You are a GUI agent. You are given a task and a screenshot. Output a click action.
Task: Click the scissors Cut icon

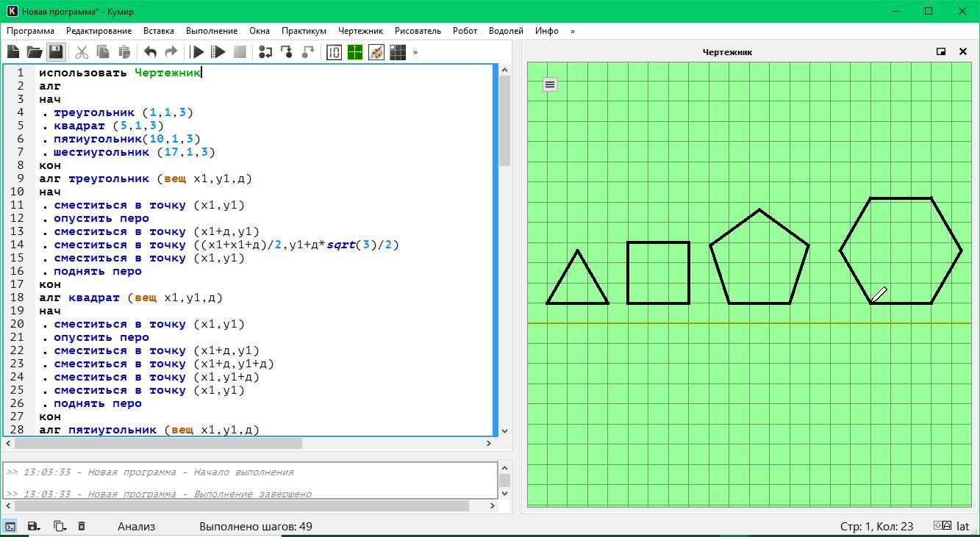pyautogui.click(x=82, y=52)
